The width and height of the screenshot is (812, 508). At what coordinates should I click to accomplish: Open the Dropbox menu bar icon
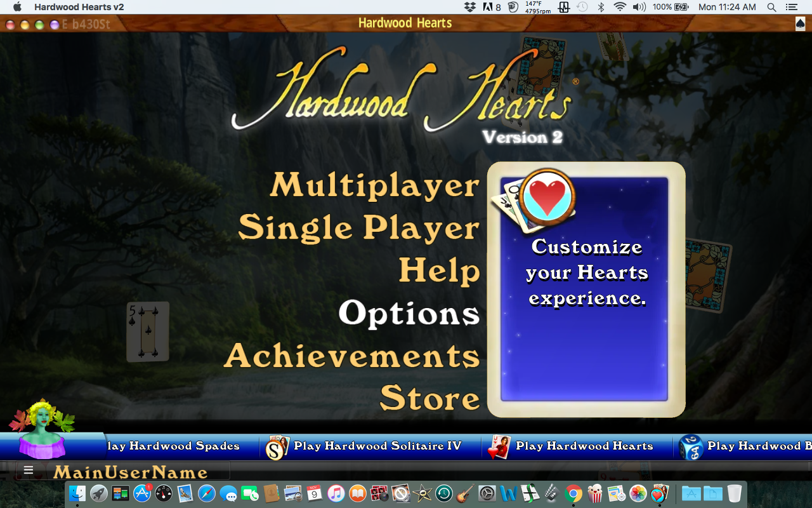(x=470, y=7)
